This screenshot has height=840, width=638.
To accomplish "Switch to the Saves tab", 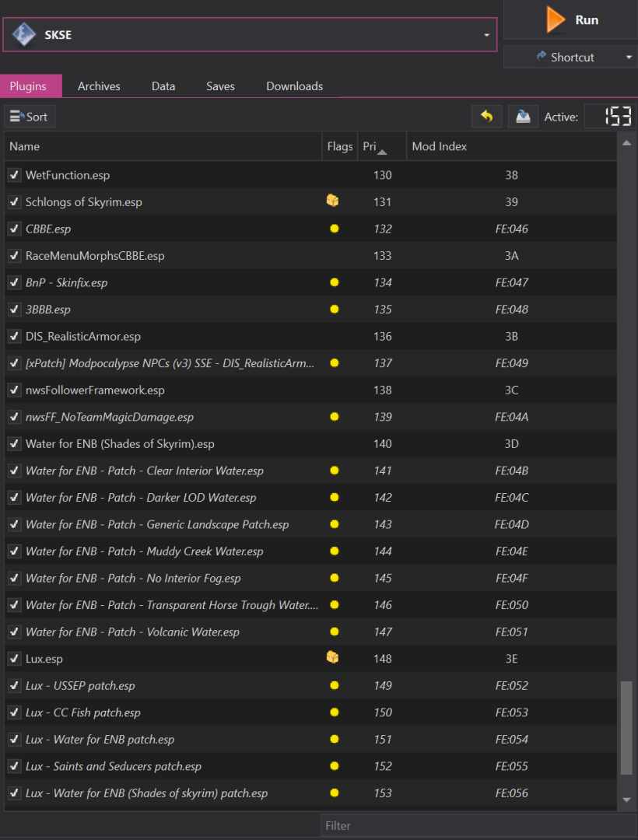I will click(220, 86).
